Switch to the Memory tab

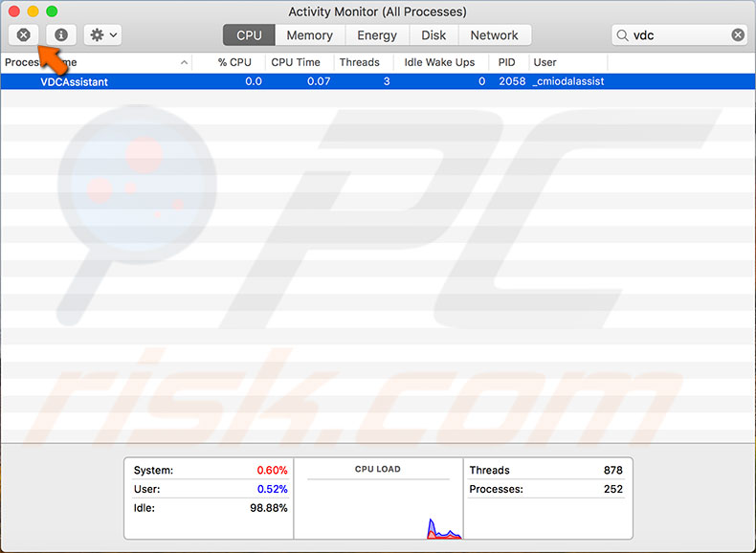click(309, 35)
